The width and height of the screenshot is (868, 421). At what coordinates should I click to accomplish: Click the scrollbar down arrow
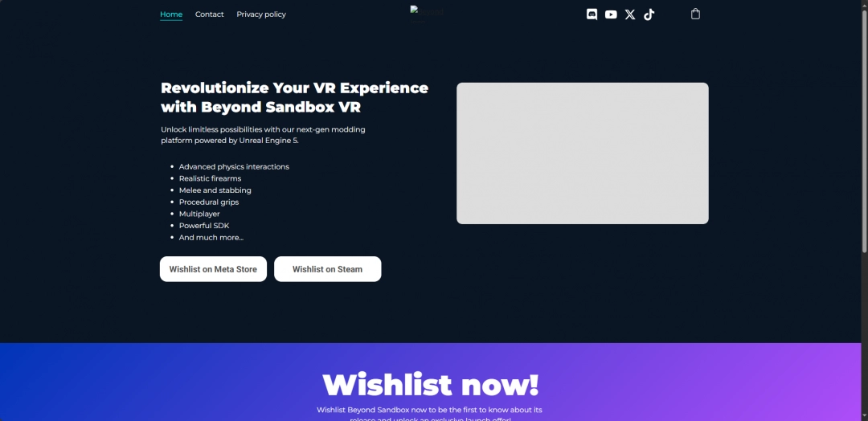coord(864,417)
